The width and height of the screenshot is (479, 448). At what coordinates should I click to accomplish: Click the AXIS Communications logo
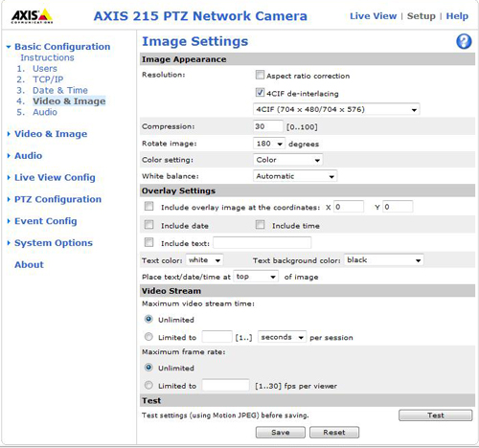(x=32, y=15)
